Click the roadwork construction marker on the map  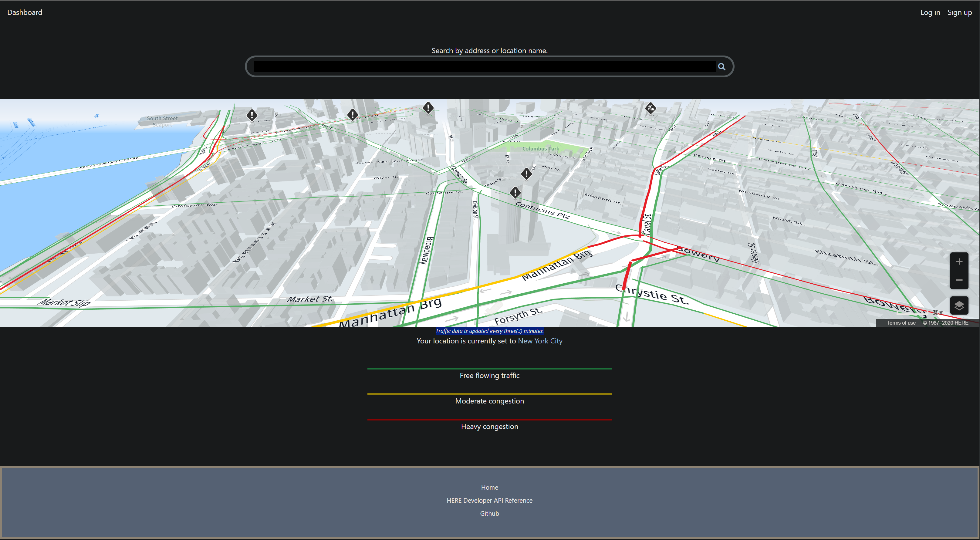[x=651, y=108]
